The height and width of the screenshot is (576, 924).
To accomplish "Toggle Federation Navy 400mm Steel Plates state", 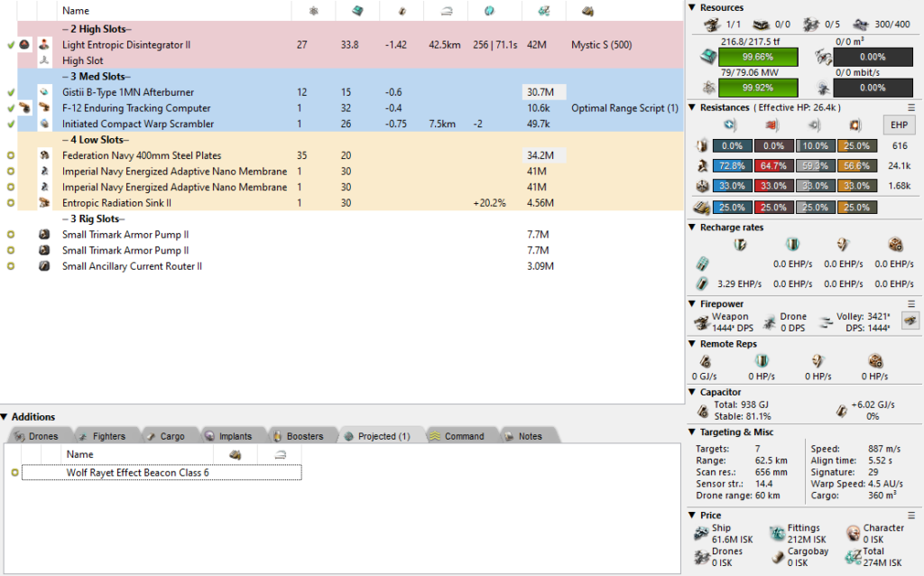I will click(x=11, y=155).
